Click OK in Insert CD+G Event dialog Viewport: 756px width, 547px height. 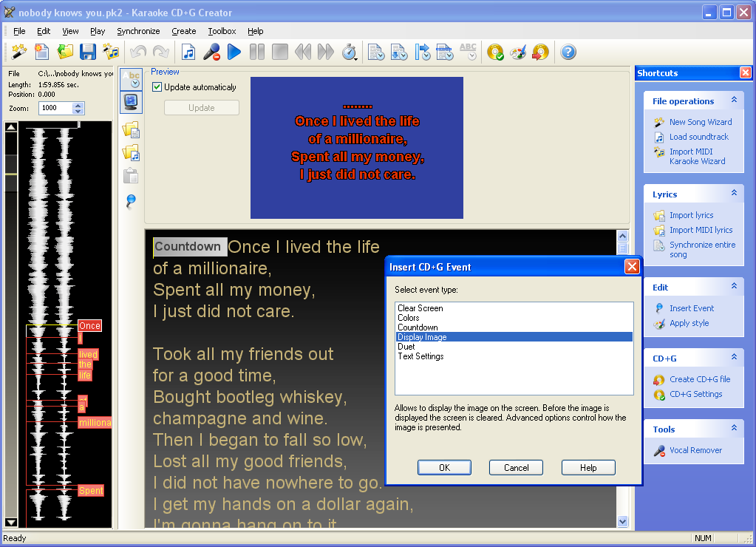pyautogui.click(x=444, y=467)
